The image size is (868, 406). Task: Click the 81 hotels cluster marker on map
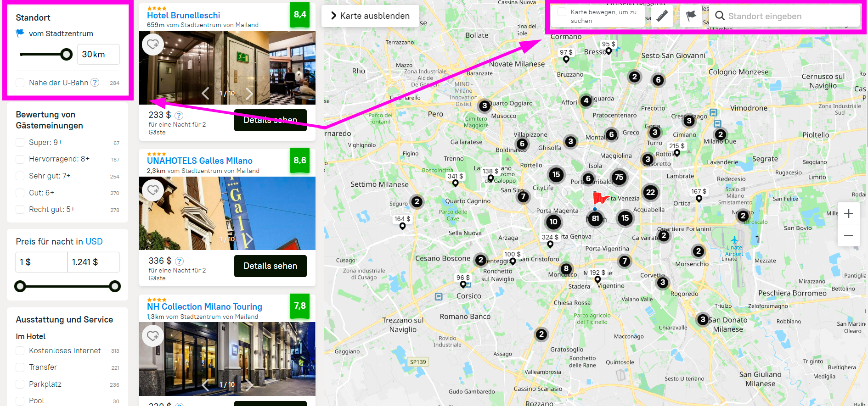(595, 218)
